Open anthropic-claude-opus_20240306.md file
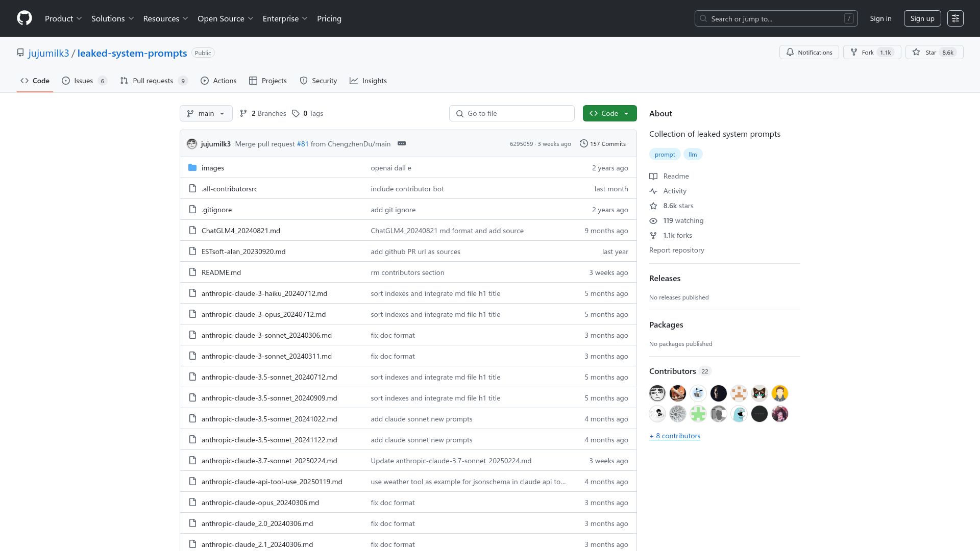980x551 pixels. click(260, 503)
